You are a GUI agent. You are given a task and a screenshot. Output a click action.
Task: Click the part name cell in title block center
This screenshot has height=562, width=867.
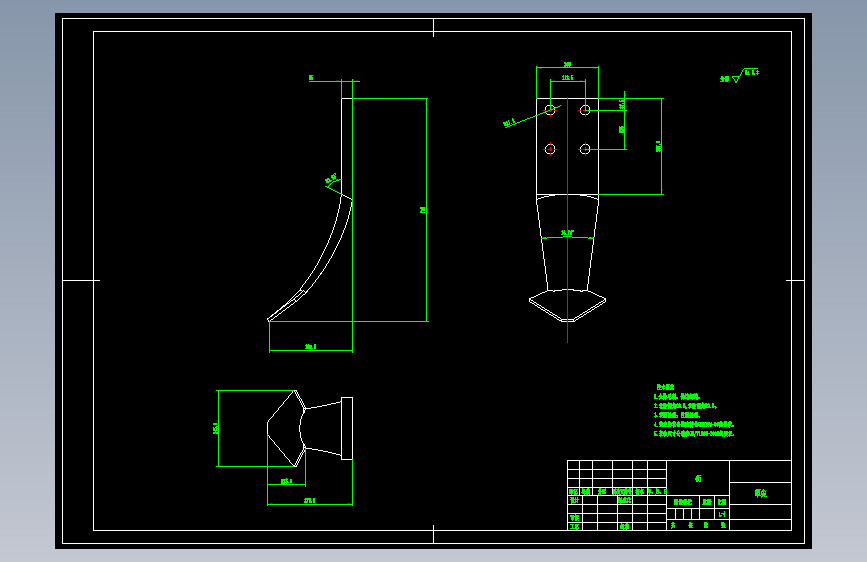(x=698, y=478)
